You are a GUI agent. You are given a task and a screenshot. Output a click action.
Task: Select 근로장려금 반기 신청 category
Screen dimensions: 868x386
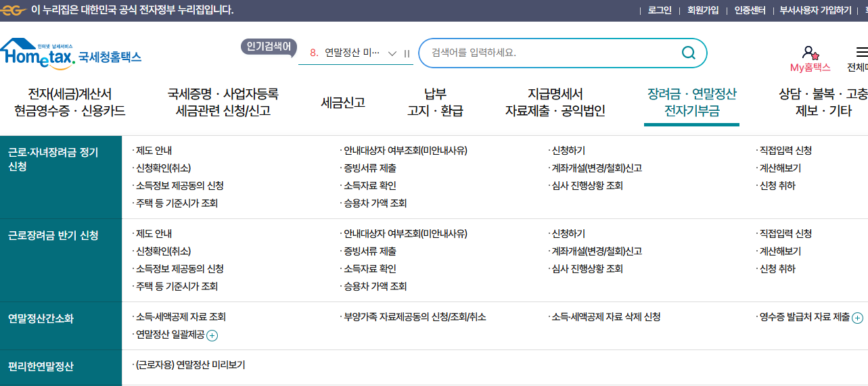[61, 260]
